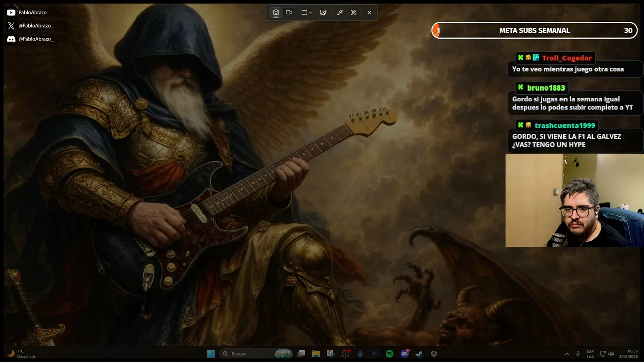The height and width of the screenshot is (362, 644).
Task: Open the snip shape mode dropdown
Action: tap(306, 13)
